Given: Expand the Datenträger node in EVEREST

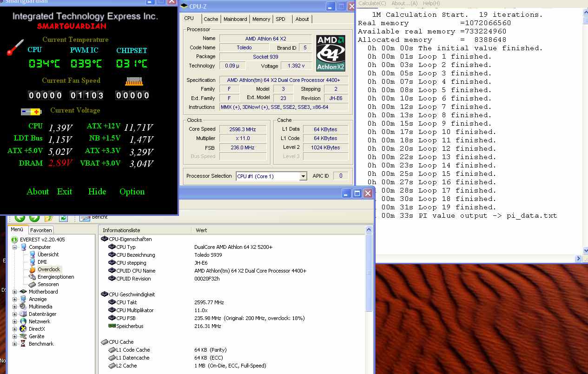Looking at the screenshot, I should coord(14,314).
